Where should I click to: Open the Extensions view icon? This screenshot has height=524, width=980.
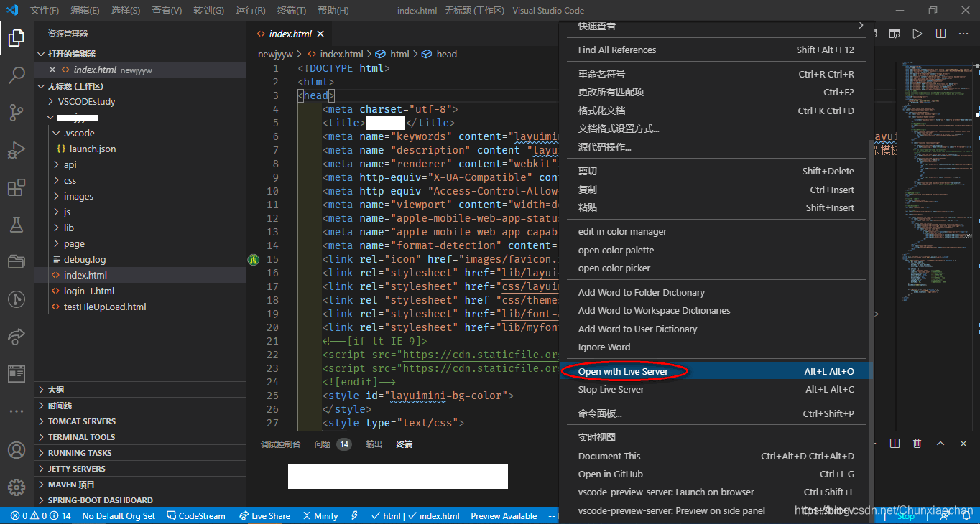(17, 188)
